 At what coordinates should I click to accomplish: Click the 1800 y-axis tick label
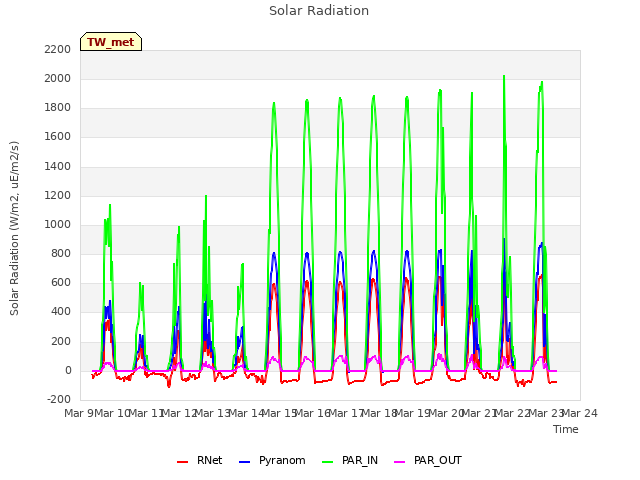point(58,108)
